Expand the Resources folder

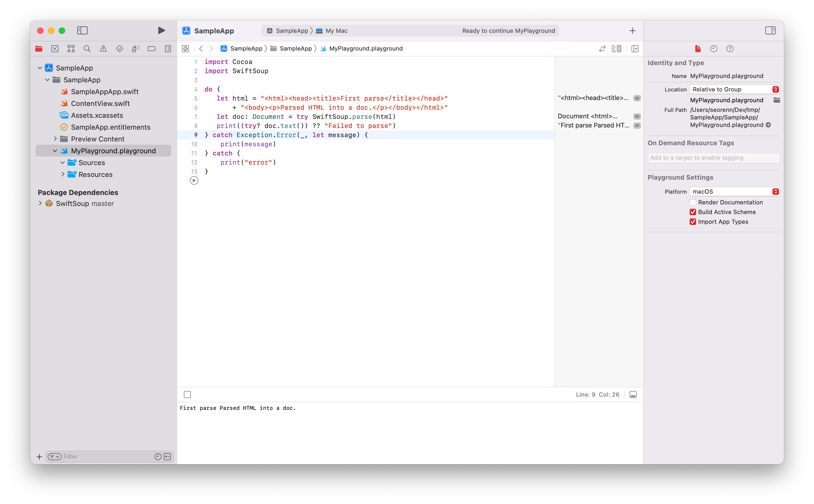pos(62,175)
